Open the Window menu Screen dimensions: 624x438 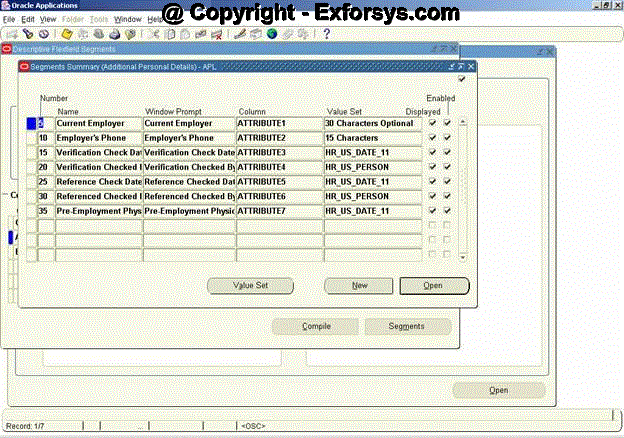tap(127, 19)
